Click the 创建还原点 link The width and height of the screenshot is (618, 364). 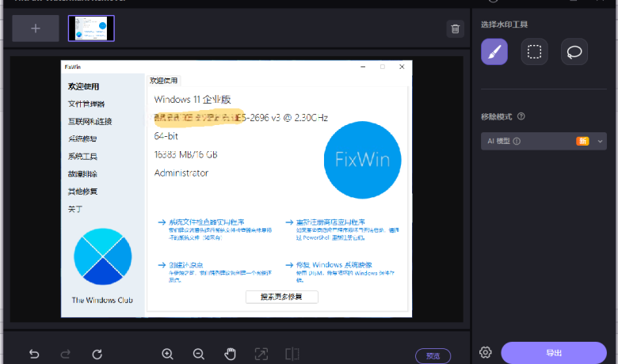pos(185,265)
